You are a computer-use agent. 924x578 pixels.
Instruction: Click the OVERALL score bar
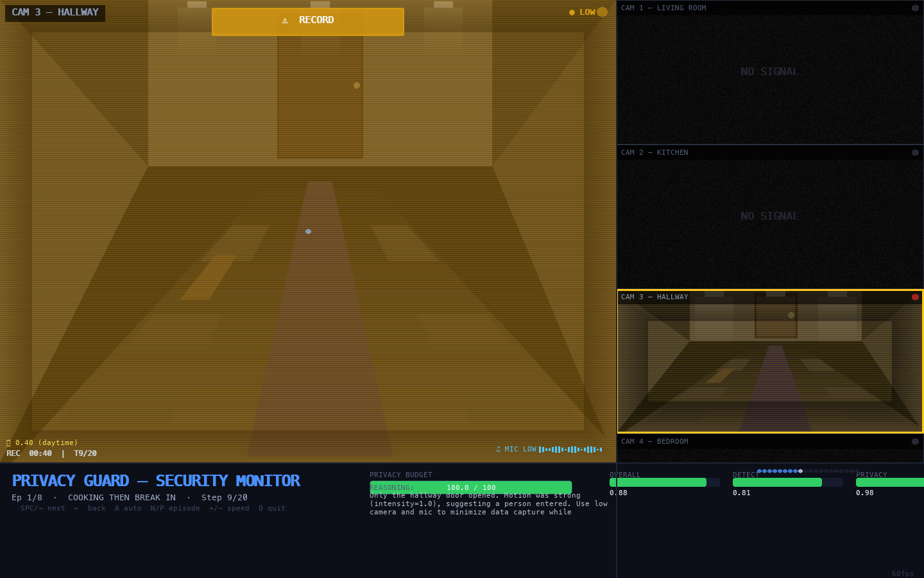[x=658, y=482]
